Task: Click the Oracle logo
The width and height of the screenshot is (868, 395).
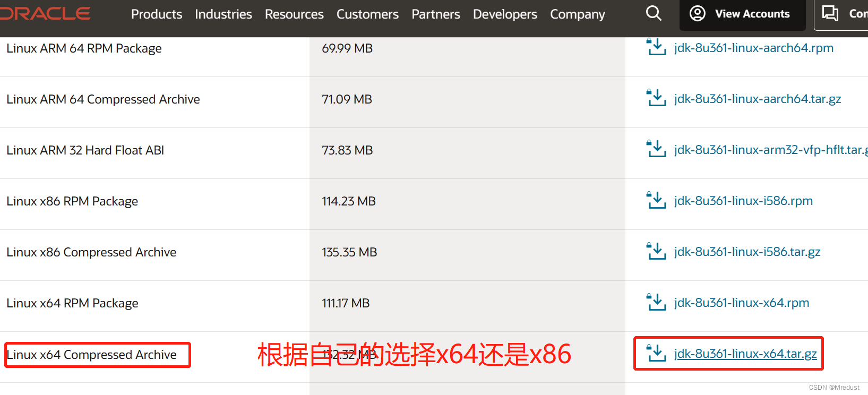Action: click(x=45, y=13)
